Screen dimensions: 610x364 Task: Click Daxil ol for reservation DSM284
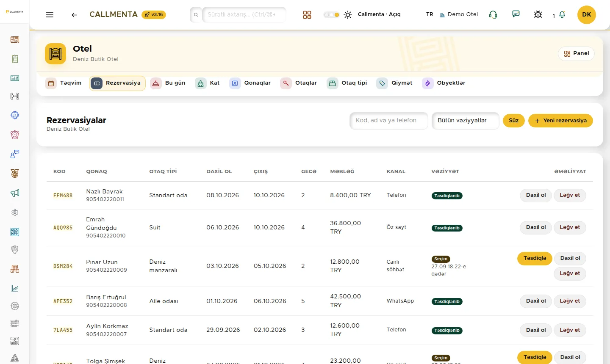click(570, 258)
